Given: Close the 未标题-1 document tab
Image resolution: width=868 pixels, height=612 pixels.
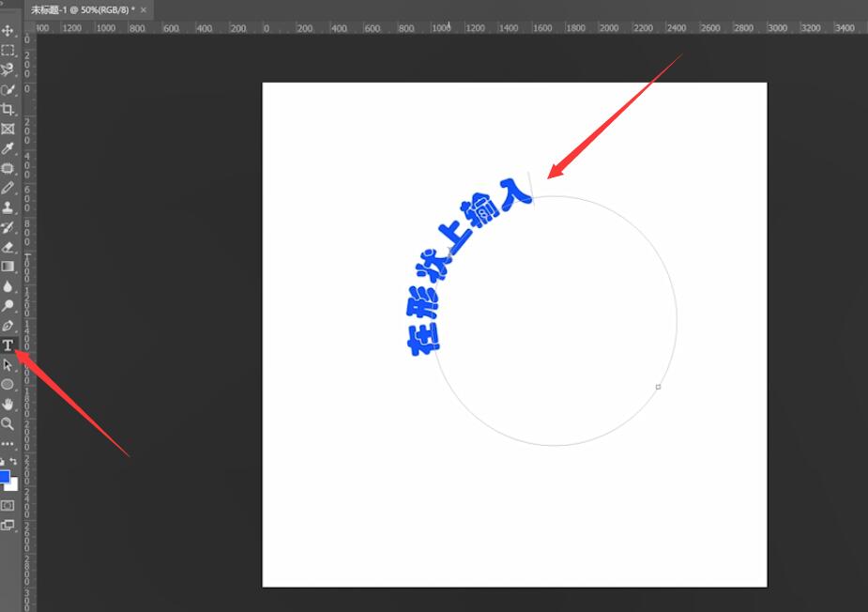Looking at the screenshot, I should click(144, 10).
